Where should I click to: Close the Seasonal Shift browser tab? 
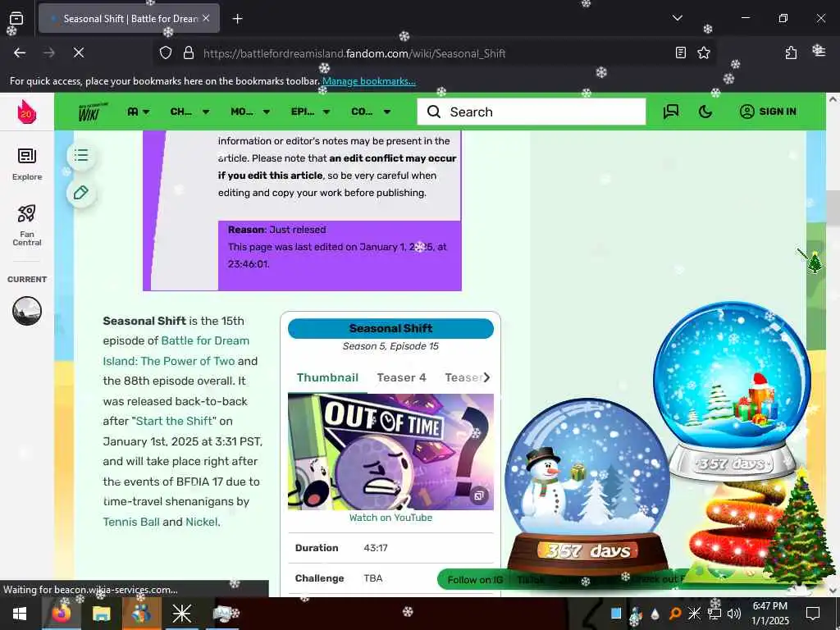point(206,18)
